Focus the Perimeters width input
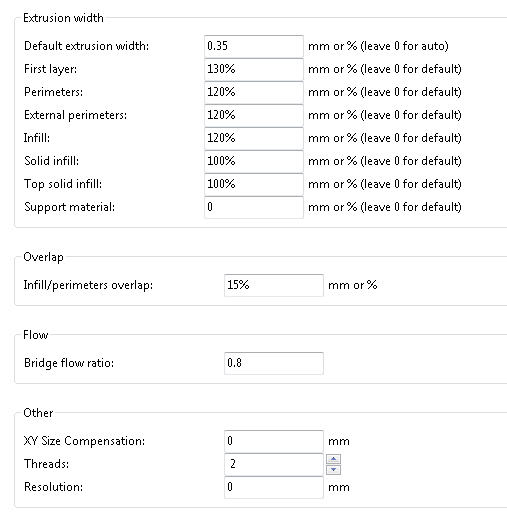 [254, 92]
